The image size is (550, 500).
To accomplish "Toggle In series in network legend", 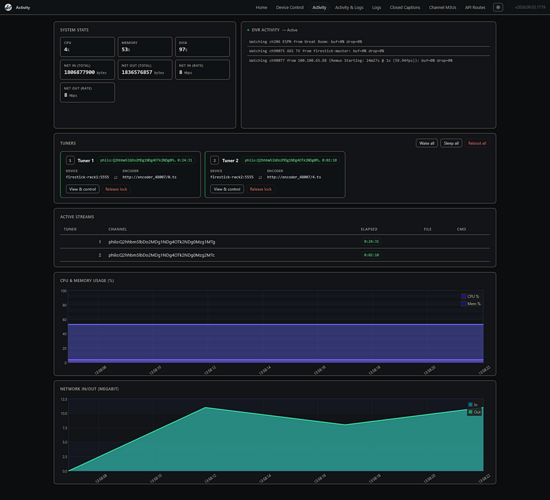I will pyautogui.click(x=473, y=405).
